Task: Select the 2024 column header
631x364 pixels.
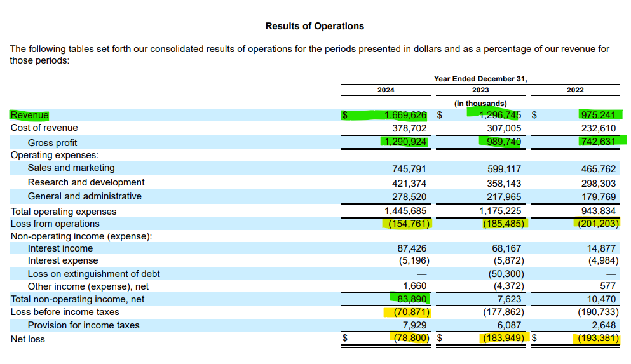Action: pyautogui.click(x=386, y=90)
